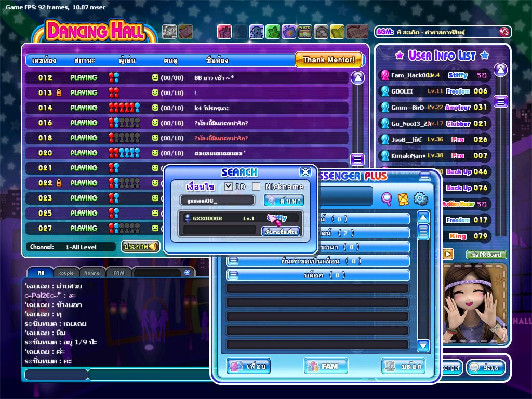The image size is (532, 399).
Task: Click the room list scrollbar handle button
Action: click(357, 159)
